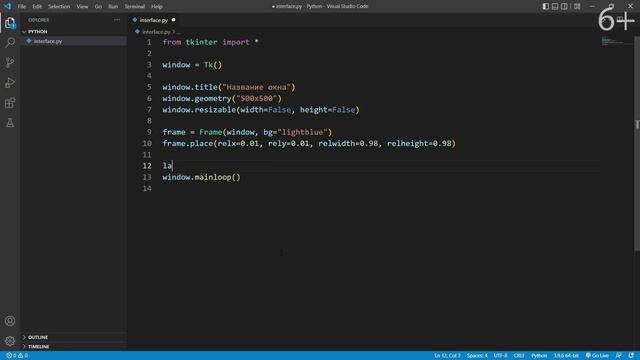640x360 pixels.
Task: Change encoding via UTF-8 status item
Action: pyautogui.click(x=500, y=356)
